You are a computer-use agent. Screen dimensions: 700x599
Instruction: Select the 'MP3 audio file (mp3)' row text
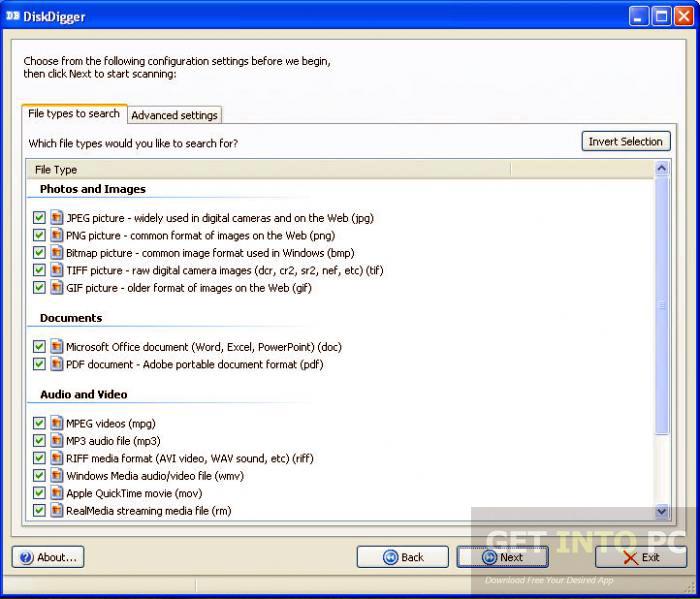pyautogui.click(x=113, y=441)
